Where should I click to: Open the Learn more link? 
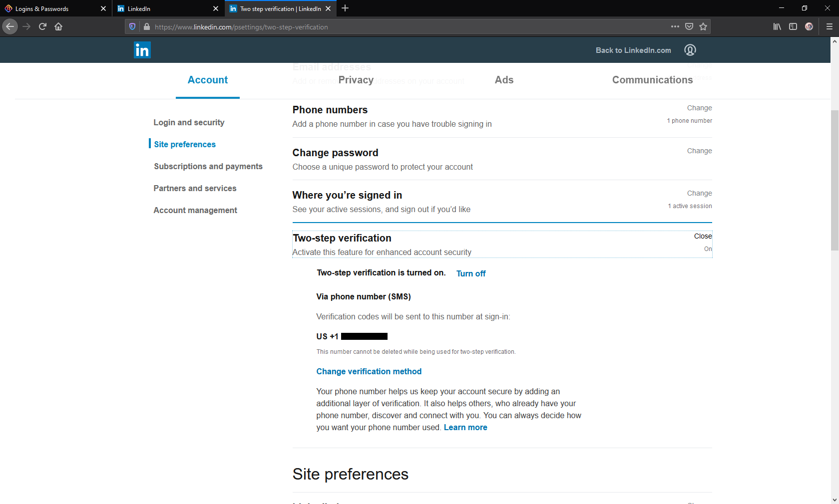click(465, 427)
